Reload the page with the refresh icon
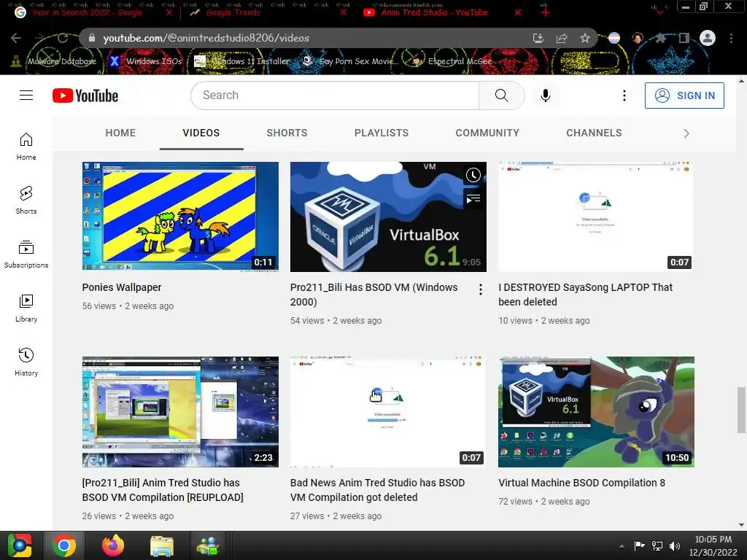The height and width of the screenshot is (560, 747). [63, 38]
